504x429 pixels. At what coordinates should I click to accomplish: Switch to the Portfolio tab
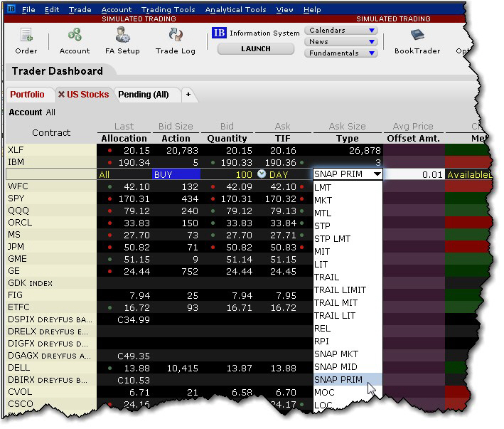(x=27, y=94)
